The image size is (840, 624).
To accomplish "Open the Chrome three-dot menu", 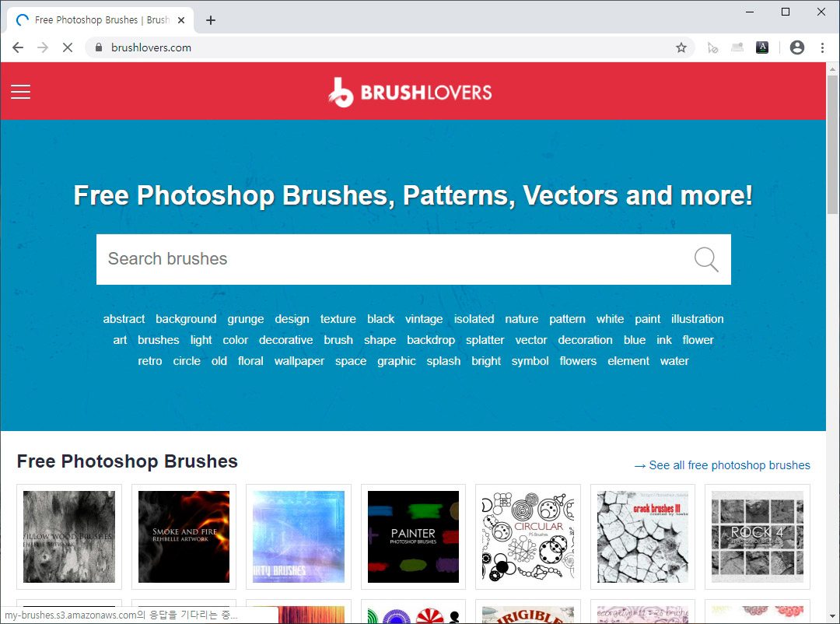I will (x=822, y=47).
